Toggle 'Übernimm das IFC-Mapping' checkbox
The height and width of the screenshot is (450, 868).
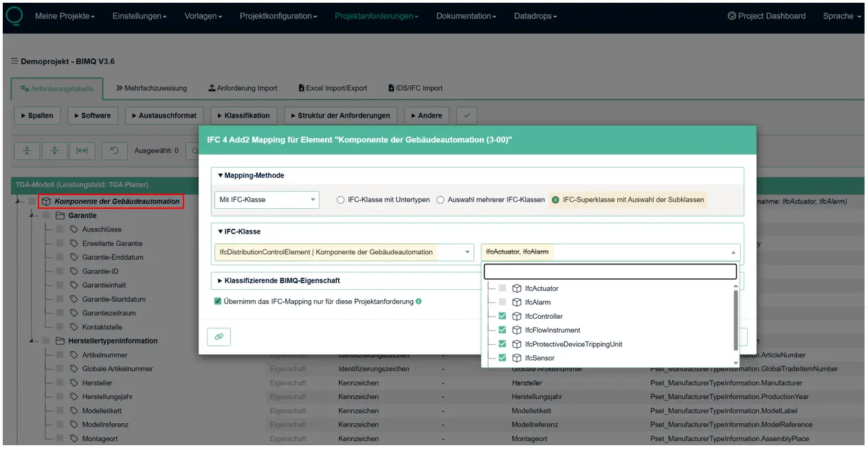[x=218, y=302]
